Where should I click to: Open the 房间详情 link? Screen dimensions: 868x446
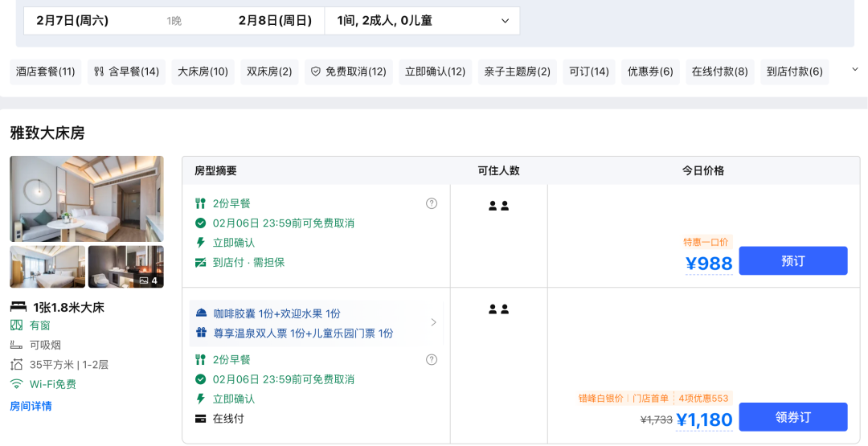click(31, 406)
